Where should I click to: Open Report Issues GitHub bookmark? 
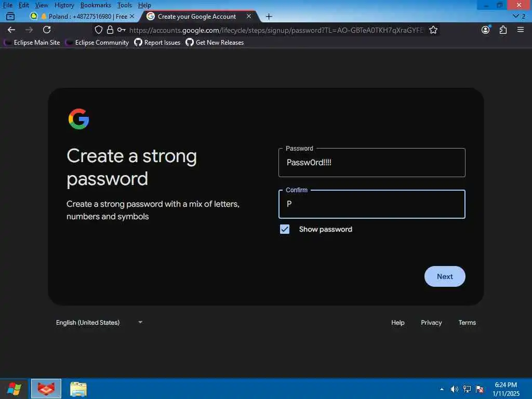pyautogui.click(x=157, y=43)
